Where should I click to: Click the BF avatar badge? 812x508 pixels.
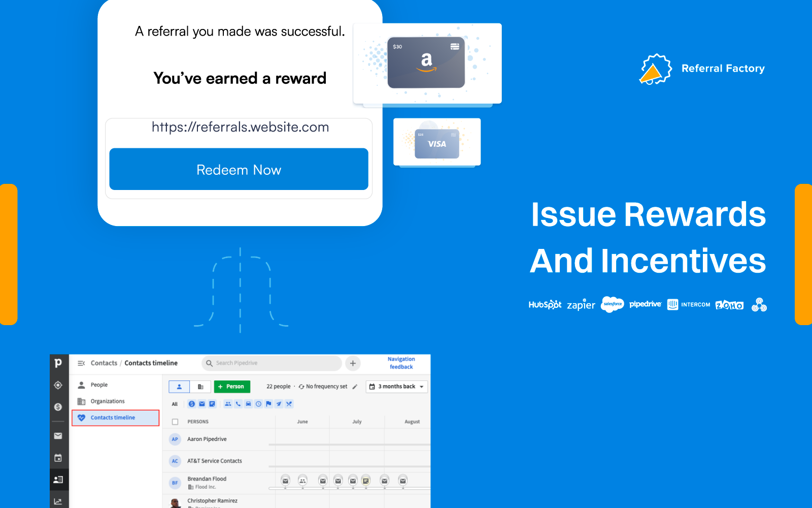(x=175, y=483)
